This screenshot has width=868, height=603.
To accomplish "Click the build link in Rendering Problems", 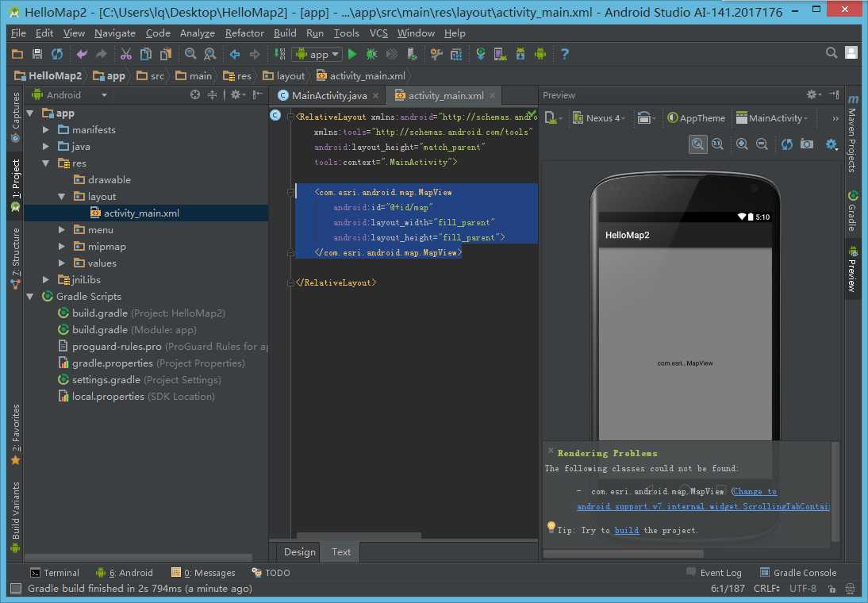I will (626, 530).
